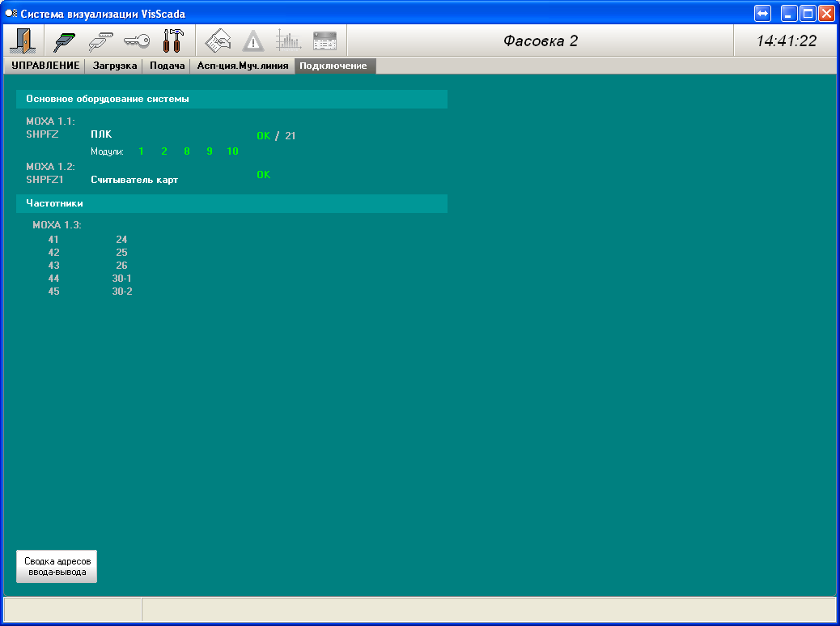The image size is (840, 626).
Task: Click module number 10 indicator
Action: click(232, 151)
